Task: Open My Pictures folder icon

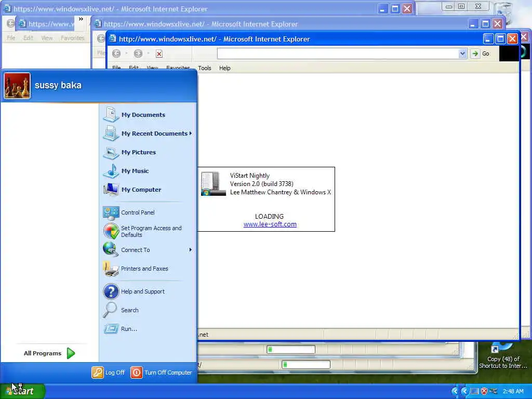Action: coord(111,152)
